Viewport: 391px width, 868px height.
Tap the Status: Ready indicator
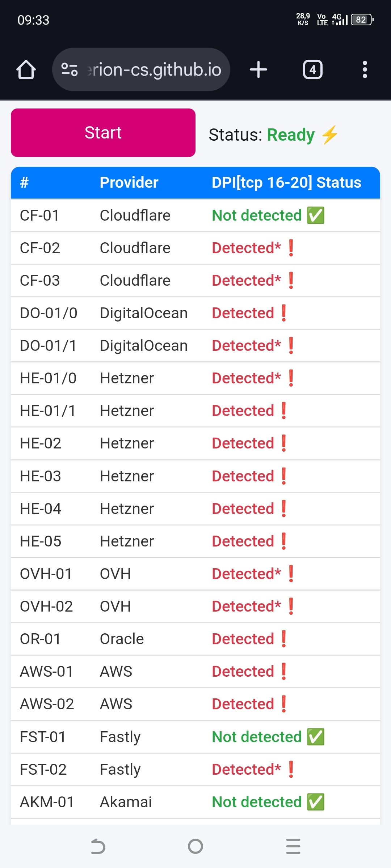(x=273, y=135)
